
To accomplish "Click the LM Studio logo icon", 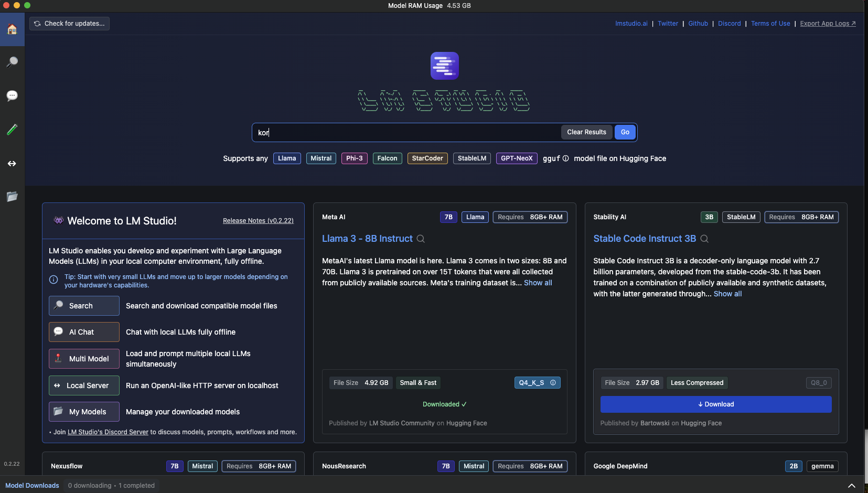I will pos(445,66).
